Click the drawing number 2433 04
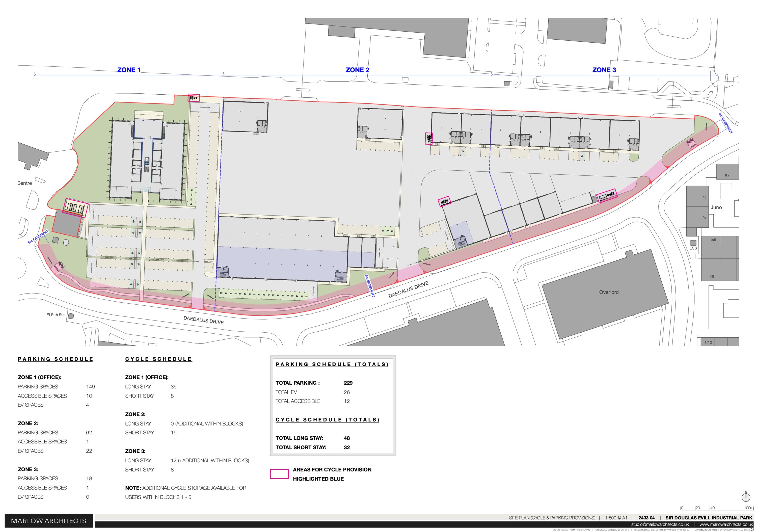 pos(646,518)
